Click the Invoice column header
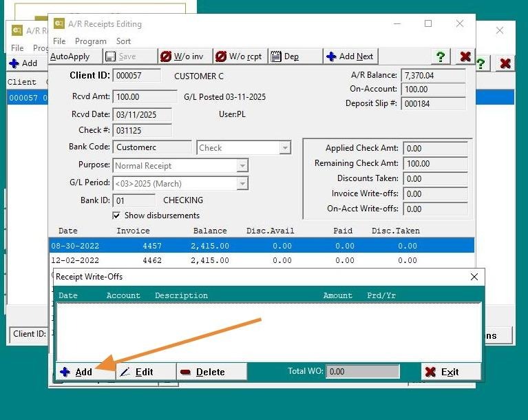This screenshot has width=528, height=420. (133, 231)
